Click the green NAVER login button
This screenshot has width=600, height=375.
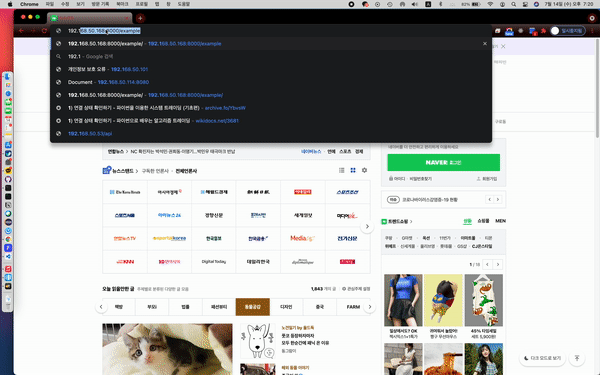point(443,162)
